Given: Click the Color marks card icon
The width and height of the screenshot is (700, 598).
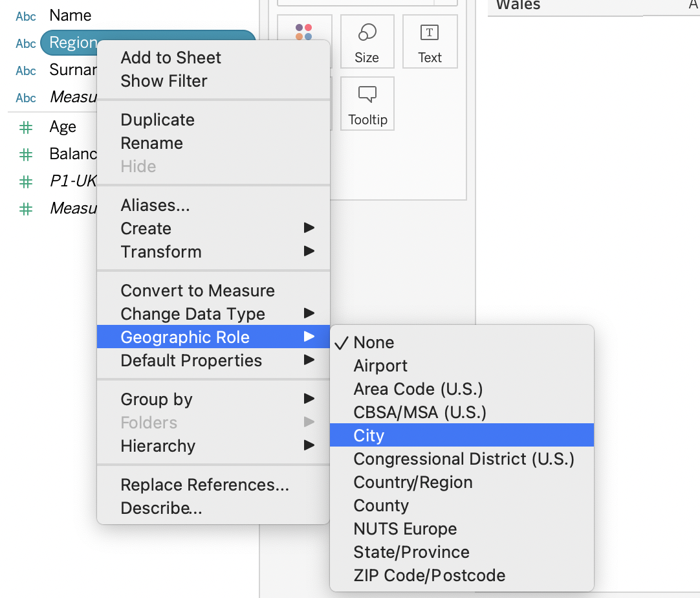Looking at the screenshot, I should click(305, 32).
